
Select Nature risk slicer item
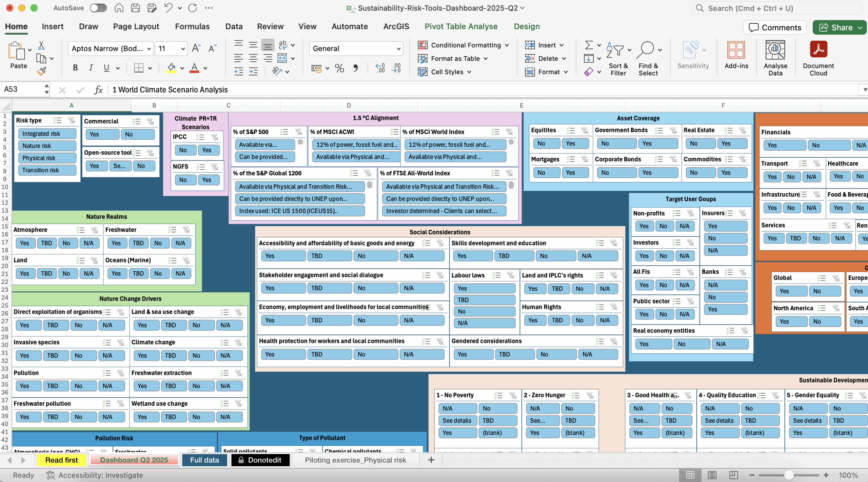47,146
